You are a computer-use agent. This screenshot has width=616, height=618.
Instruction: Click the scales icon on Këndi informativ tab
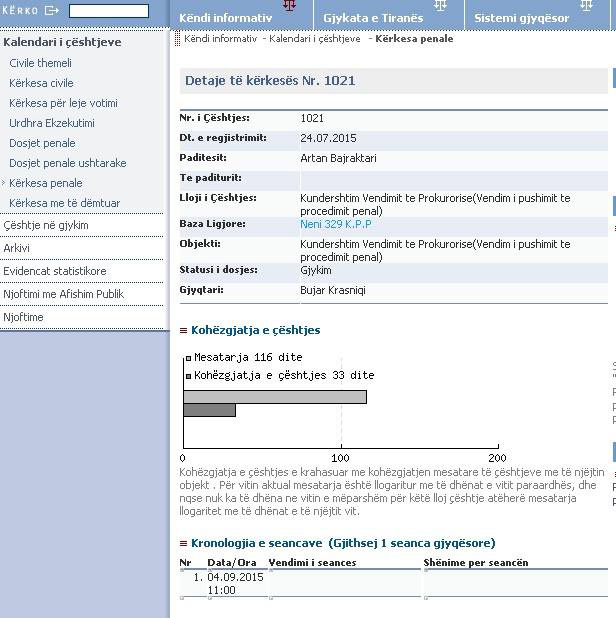289,5
